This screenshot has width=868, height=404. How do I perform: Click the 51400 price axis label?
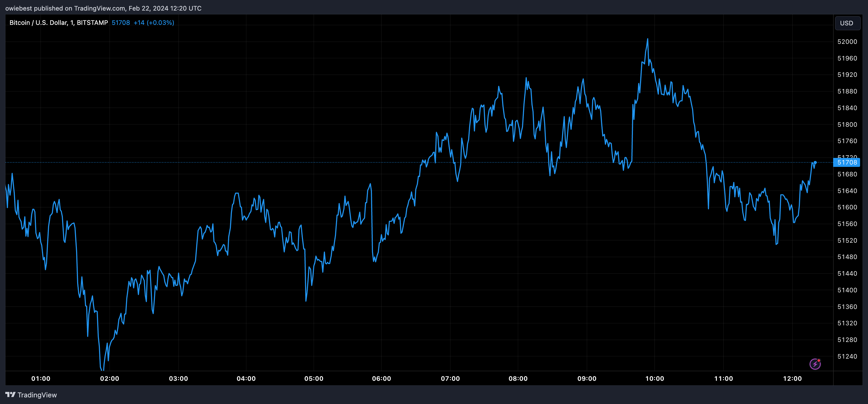click(847, 290)
